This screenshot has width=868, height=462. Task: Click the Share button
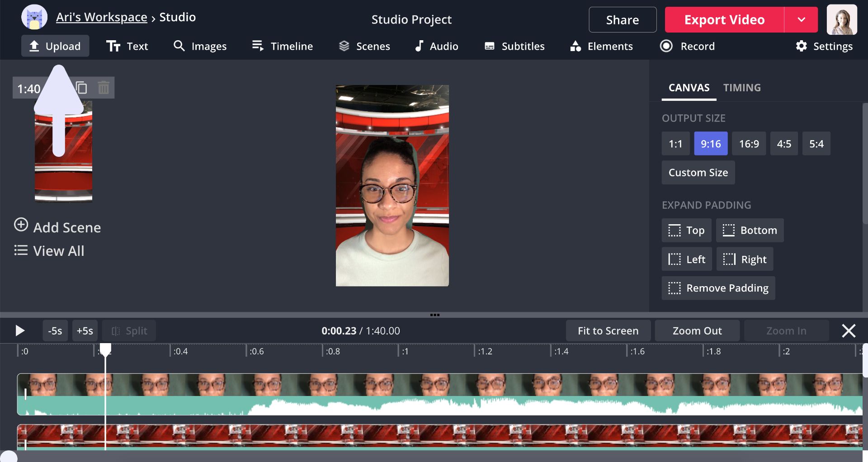click(x=623, y=20)
